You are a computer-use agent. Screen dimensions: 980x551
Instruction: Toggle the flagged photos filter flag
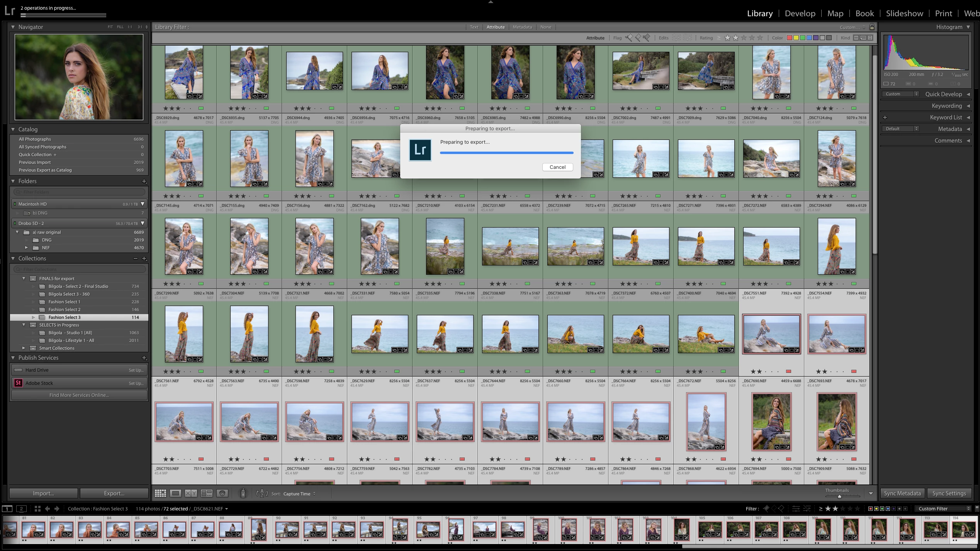point(629,38)
